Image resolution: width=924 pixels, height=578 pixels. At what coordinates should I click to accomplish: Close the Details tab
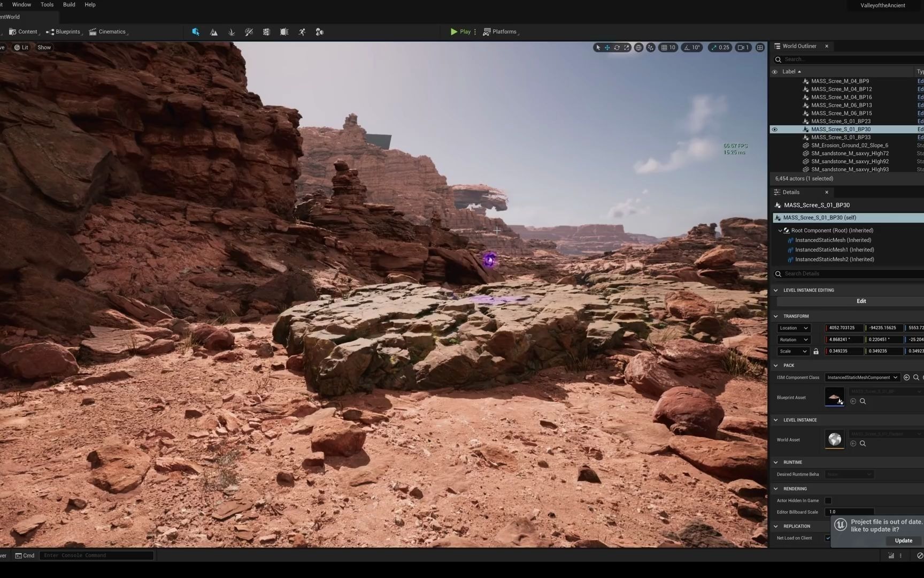coord(827,192)
